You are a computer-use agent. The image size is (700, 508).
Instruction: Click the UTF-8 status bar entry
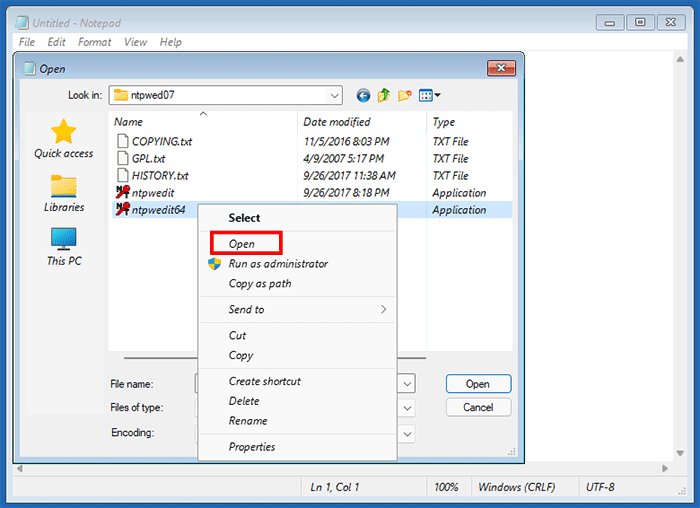click(x=600, y=487)
